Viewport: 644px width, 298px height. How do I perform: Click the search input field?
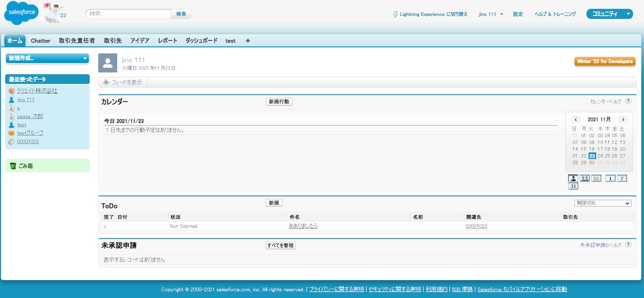(128, 14)
